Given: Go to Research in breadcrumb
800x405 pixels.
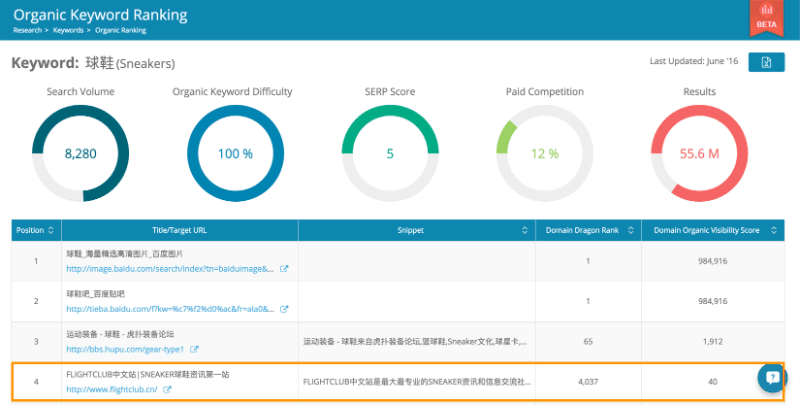Looking at the screenshot, I should point(28,30).
